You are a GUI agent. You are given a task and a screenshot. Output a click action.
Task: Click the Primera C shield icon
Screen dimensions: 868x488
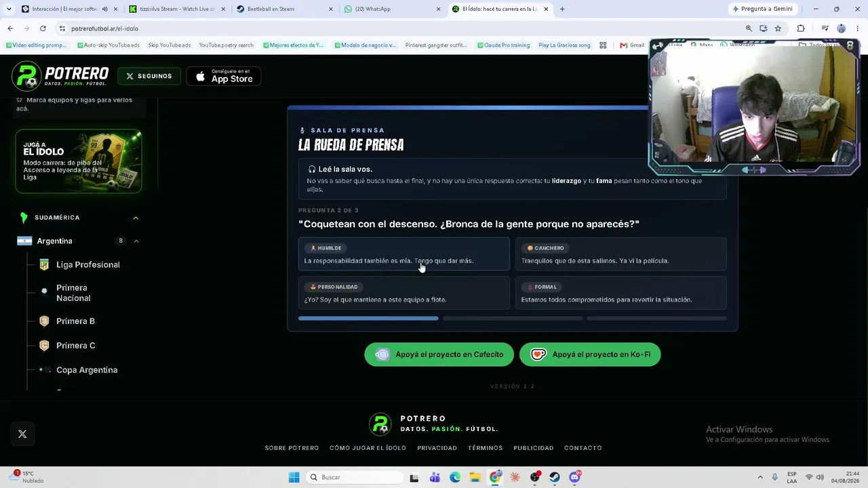tap(44, 346)
